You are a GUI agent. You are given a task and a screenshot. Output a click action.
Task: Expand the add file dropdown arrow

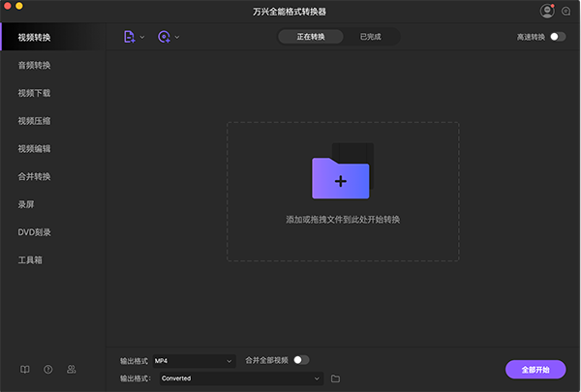click(x=142, y=37)
